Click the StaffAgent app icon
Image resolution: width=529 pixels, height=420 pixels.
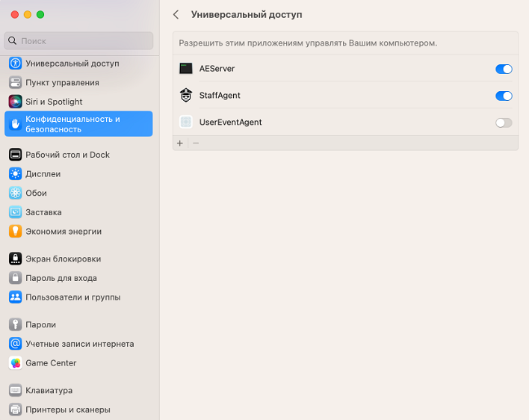(186, 96)
